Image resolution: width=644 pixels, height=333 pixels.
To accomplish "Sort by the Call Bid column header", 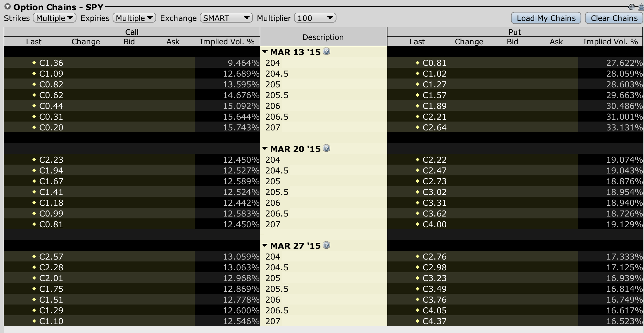I will [x=129, y=42].
